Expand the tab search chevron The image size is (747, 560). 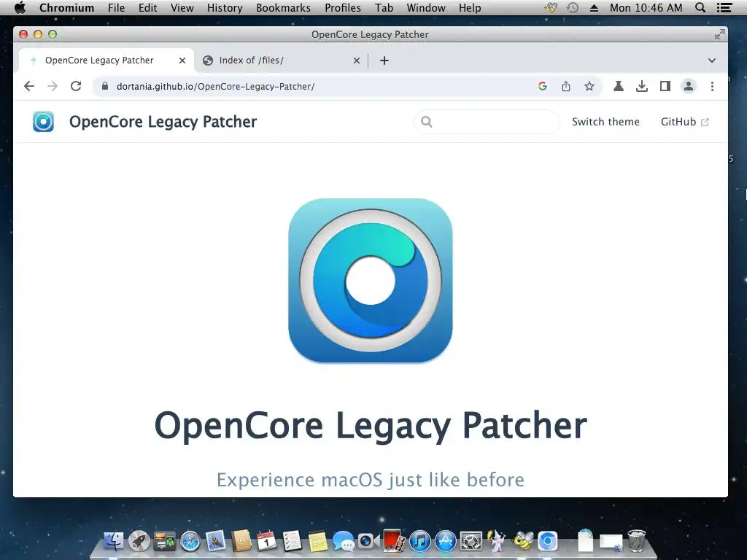tap(712, 61)
